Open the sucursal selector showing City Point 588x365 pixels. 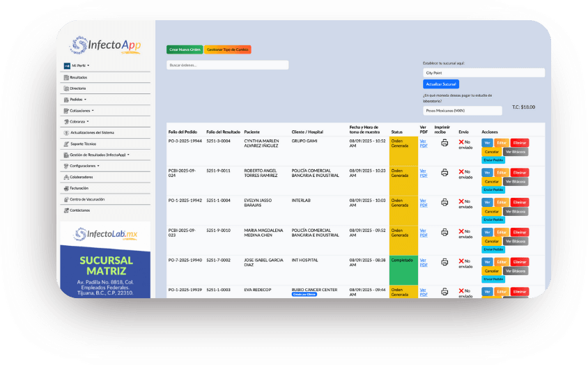[483, 72]
